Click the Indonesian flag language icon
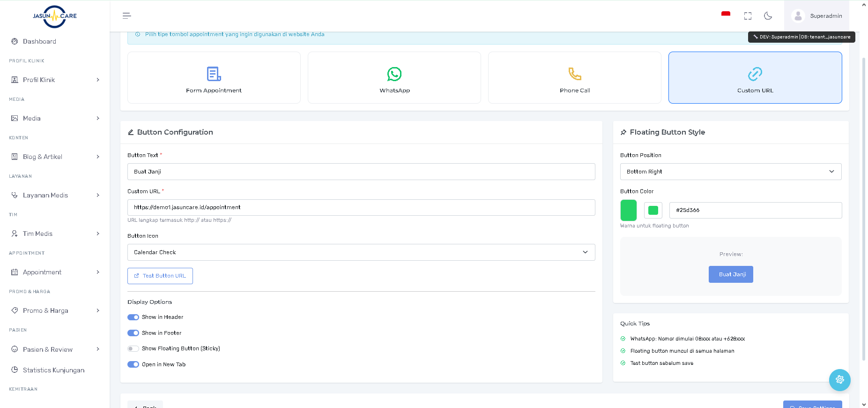The height and width of the screenshot is (408, 868). point(726,15)
